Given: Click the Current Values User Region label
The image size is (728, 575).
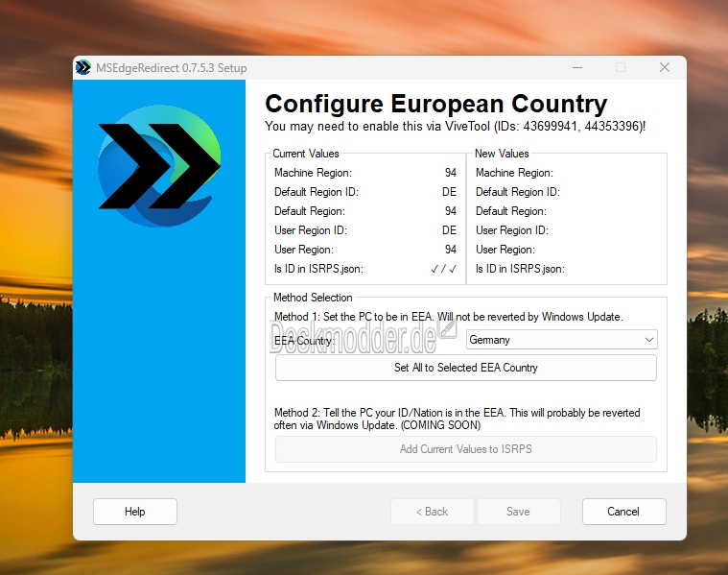Looking at the screenshot, I should tap(304, 250).
